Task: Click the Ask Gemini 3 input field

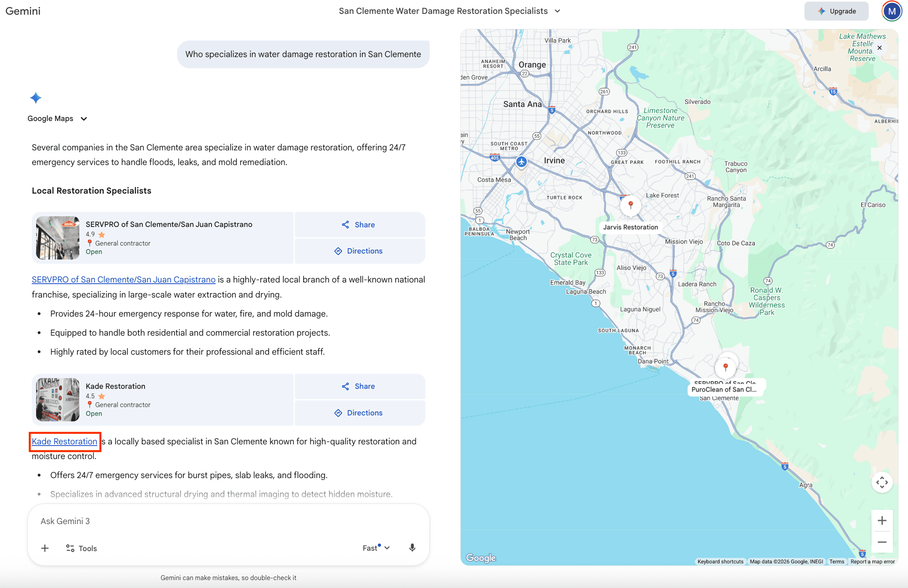Action: click(228, 521)
